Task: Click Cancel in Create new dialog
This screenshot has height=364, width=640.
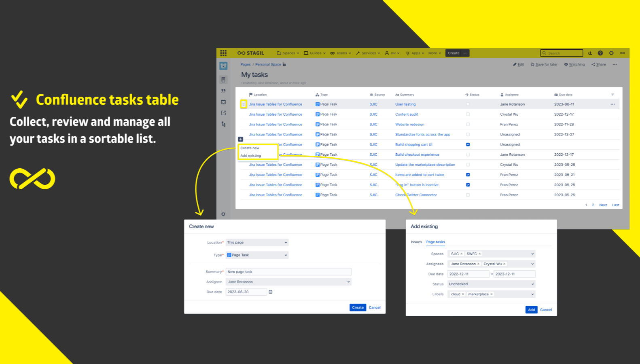Action: pos(375,307)
